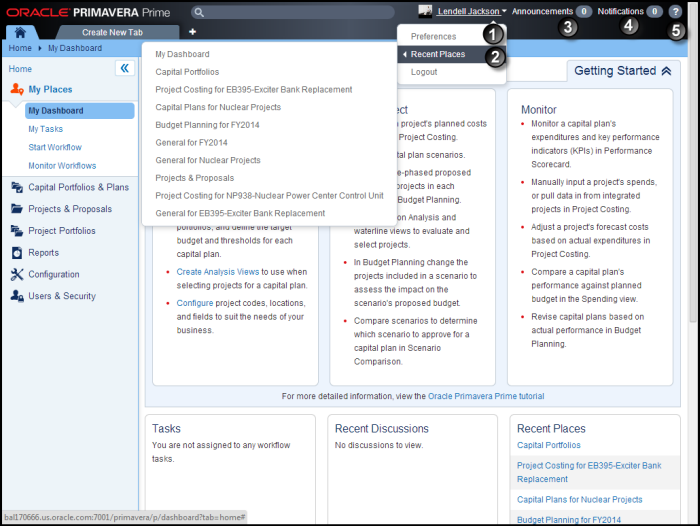Select General for FY2014 entry

pyautogui.click(x=191, y=142)
